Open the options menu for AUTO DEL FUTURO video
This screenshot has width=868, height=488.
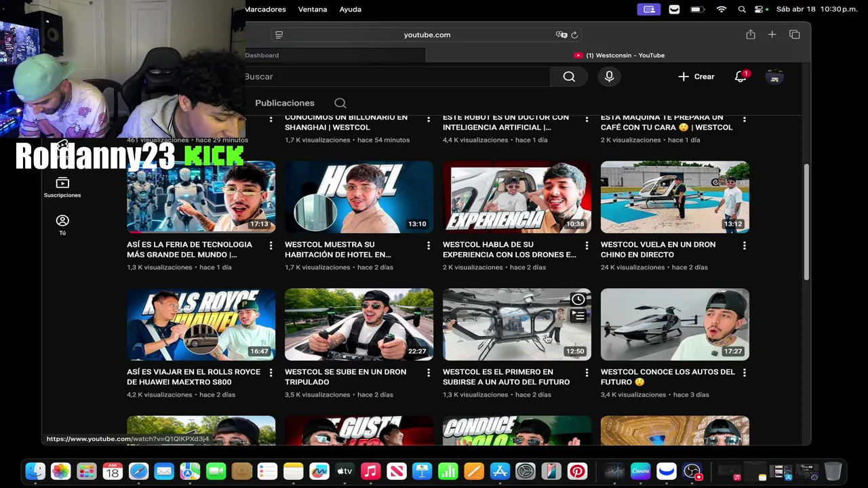(x=586, y=373)
